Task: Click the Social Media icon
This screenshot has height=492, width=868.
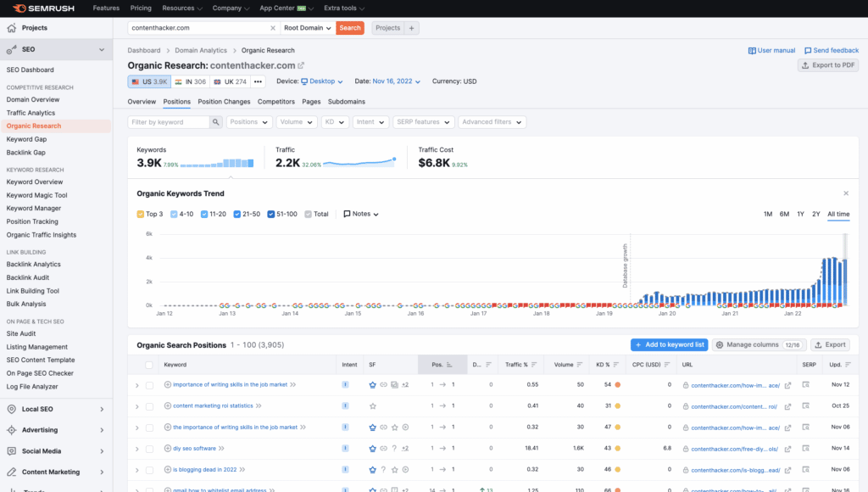Action: 12,451
